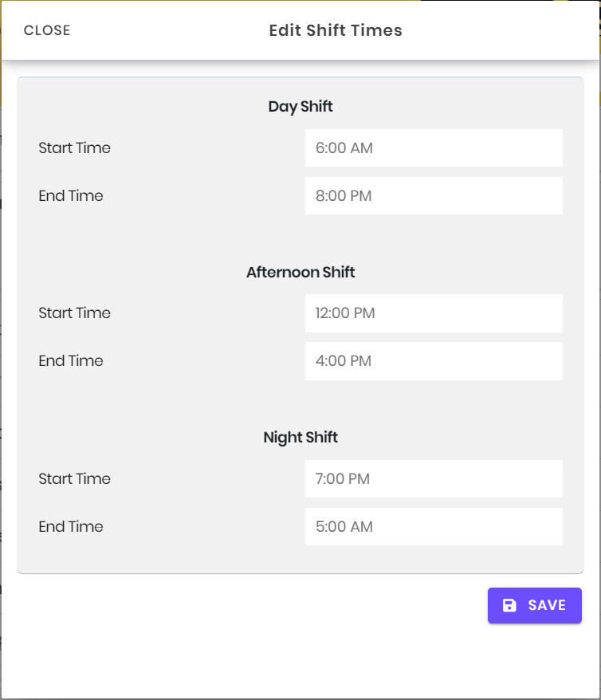The width and height of the screenshot is (601, 700).
Task: Click the Start Time label for Afternoon Shift
Action: tap(75, 313)
